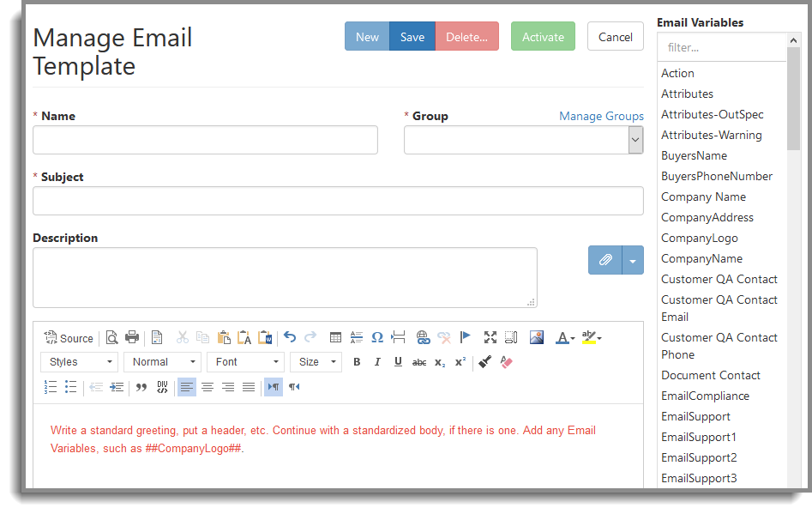Image resolution: width=812 pixels, height=514 pixels.
Task: Toggle underline formatting
Action: tap(398, 362)
